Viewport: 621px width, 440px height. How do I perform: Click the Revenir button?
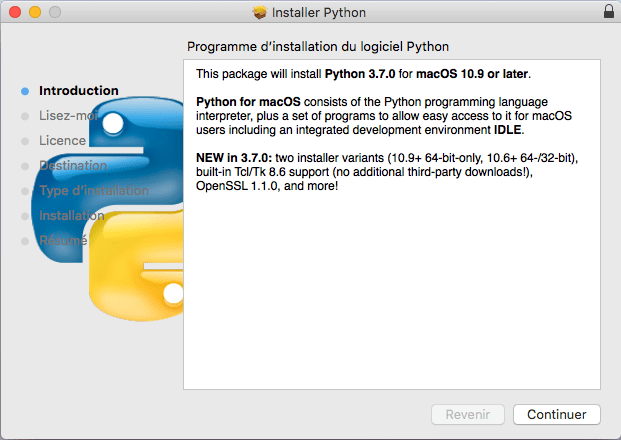[468, 414]
